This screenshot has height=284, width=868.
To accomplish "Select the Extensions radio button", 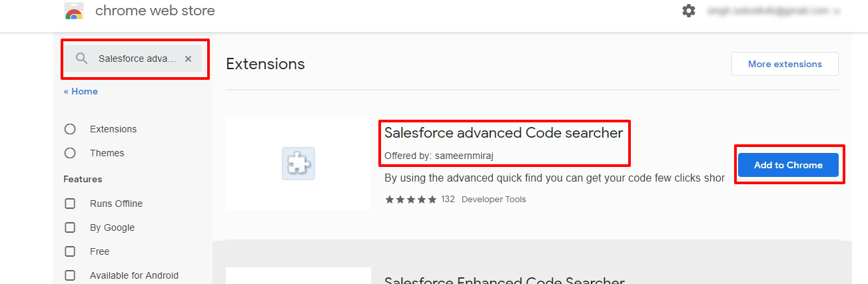I will pyautogui.click(x=70, y=129).
